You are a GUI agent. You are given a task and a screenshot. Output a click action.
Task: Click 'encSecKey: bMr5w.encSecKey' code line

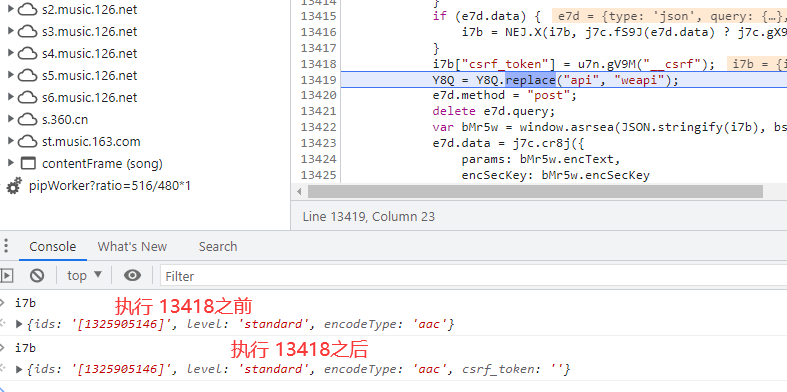tap(556, 175)
